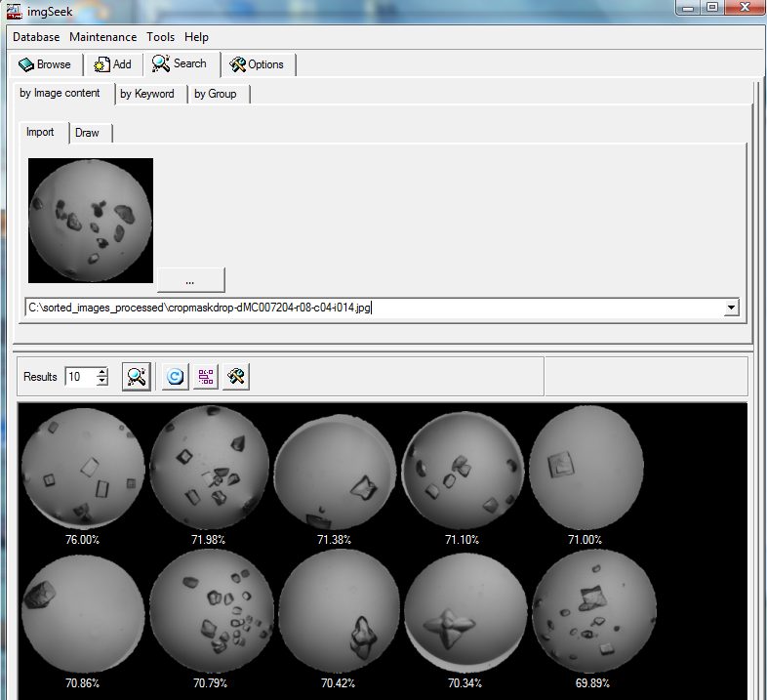Click the purple grid icon in results toolbar

click(206, 377)
